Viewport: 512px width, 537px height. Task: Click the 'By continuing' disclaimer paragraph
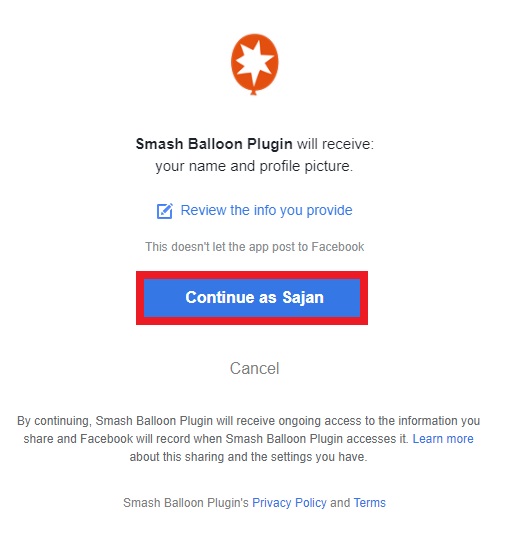[249, 439]
